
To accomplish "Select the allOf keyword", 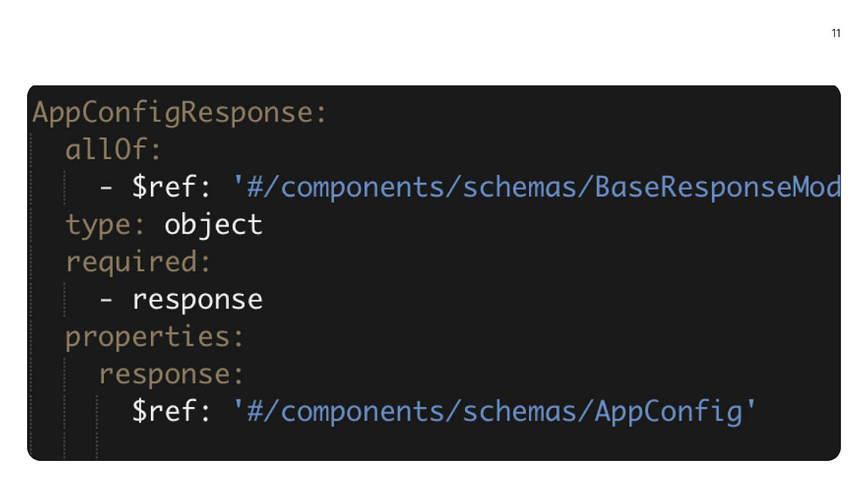I will point(106,150).
